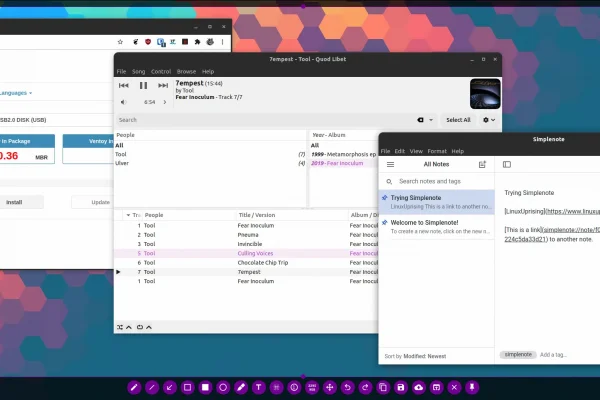Click the move selection cross-arrows icon
The image size is (600, 400).
(x=329, y=387)
